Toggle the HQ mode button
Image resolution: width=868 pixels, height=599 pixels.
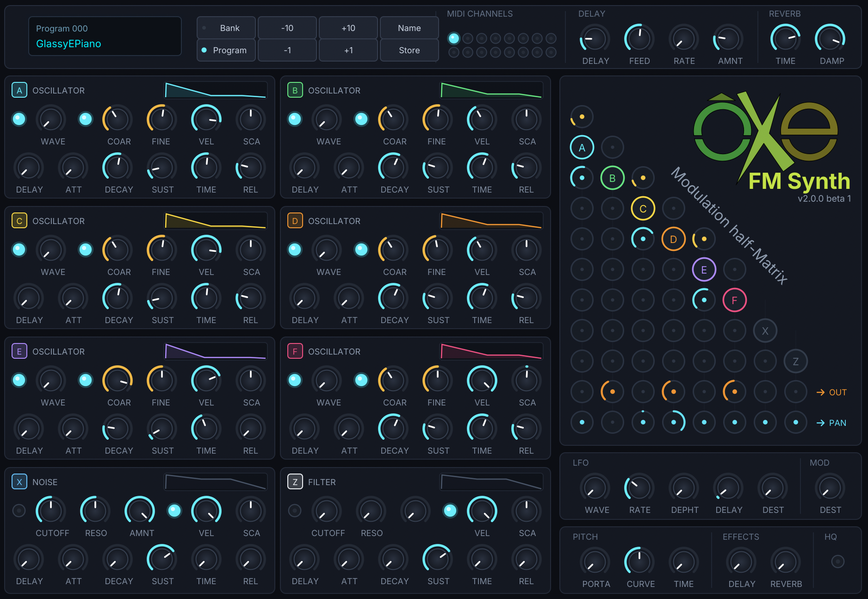click(x=837, y=562)
